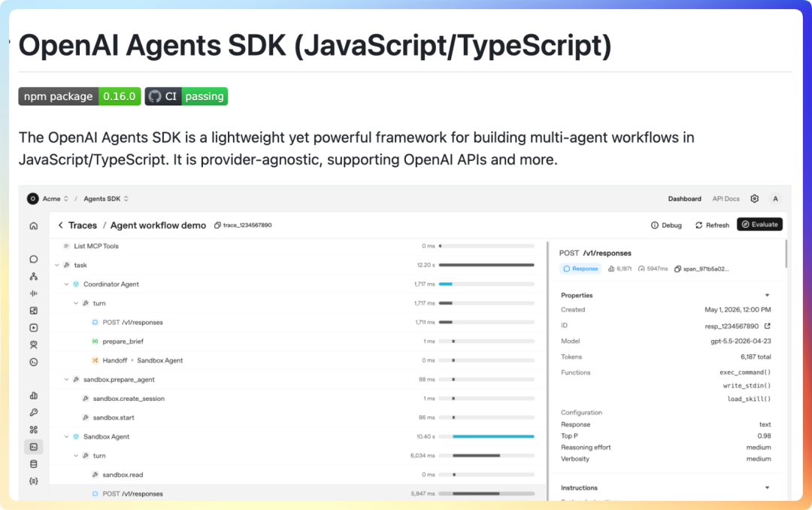Collapse the task row chevron
This screenshot has width=812, height=510.
point(57,266)
